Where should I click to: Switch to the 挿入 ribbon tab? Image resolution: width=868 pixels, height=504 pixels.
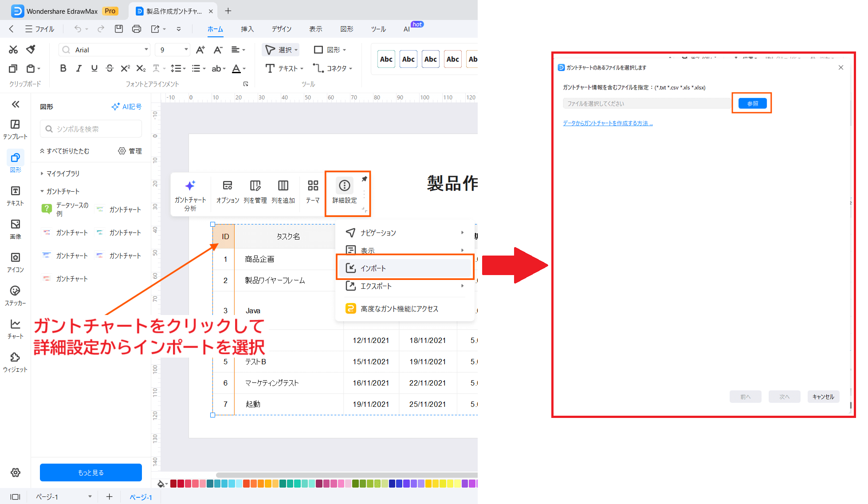247,29
